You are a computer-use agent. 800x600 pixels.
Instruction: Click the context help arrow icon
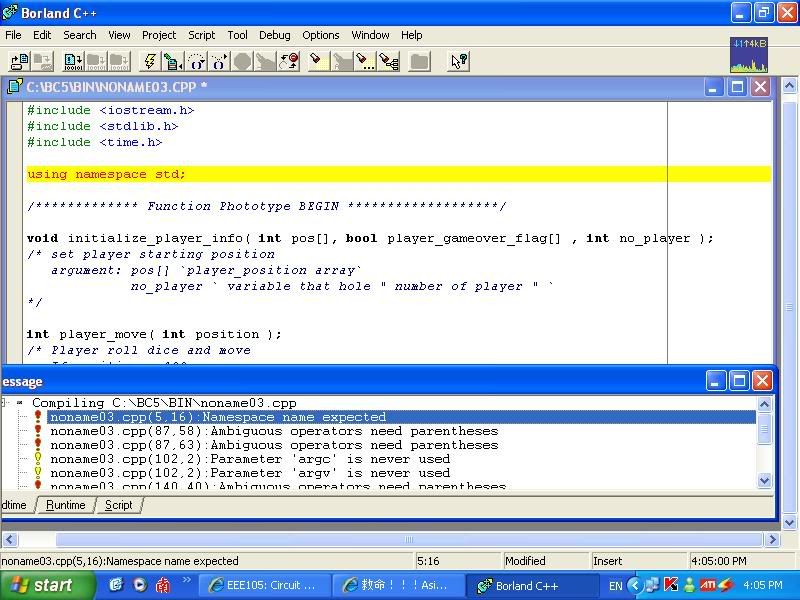pos(459,62)
